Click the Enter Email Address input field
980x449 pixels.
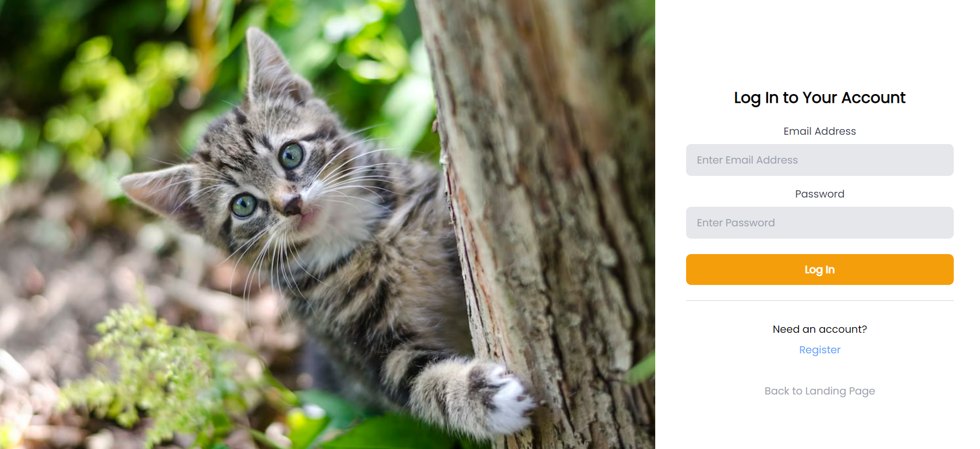tap(819, 160)
